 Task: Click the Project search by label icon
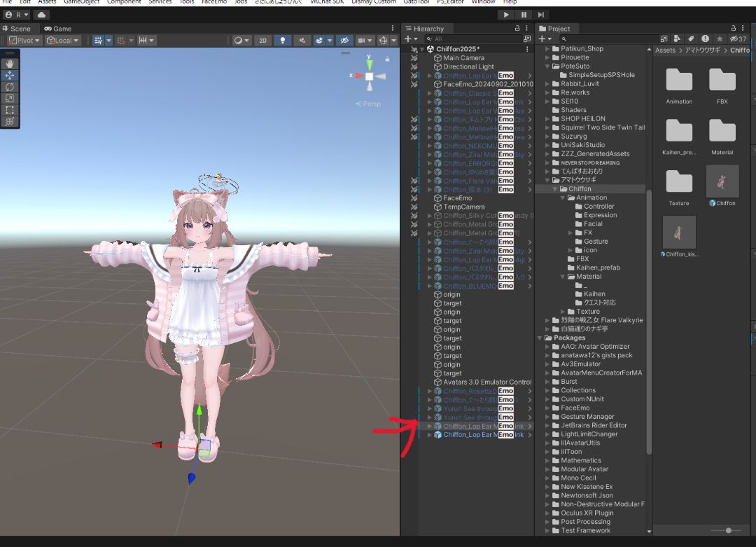[x=691, y=39]
